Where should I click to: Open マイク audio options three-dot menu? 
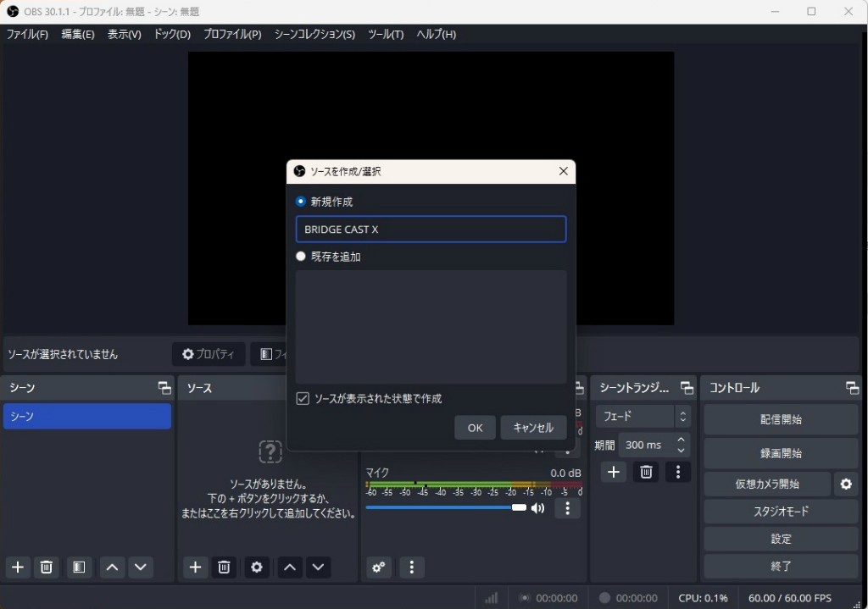click(567, 508)
